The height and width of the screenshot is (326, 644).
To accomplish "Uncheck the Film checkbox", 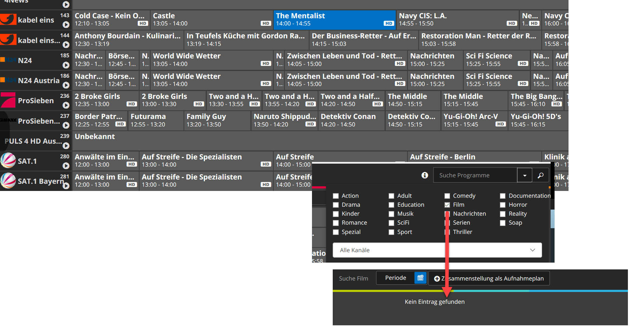I will [447, 205].
